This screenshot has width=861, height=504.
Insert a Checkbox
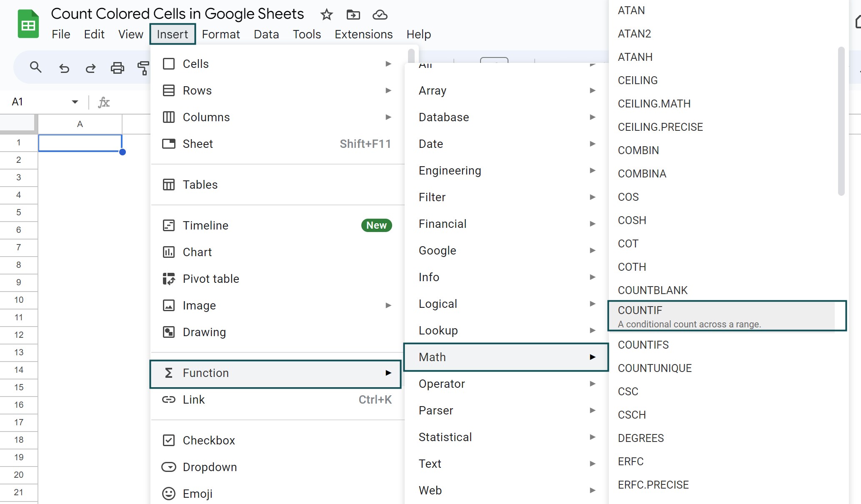277,440
